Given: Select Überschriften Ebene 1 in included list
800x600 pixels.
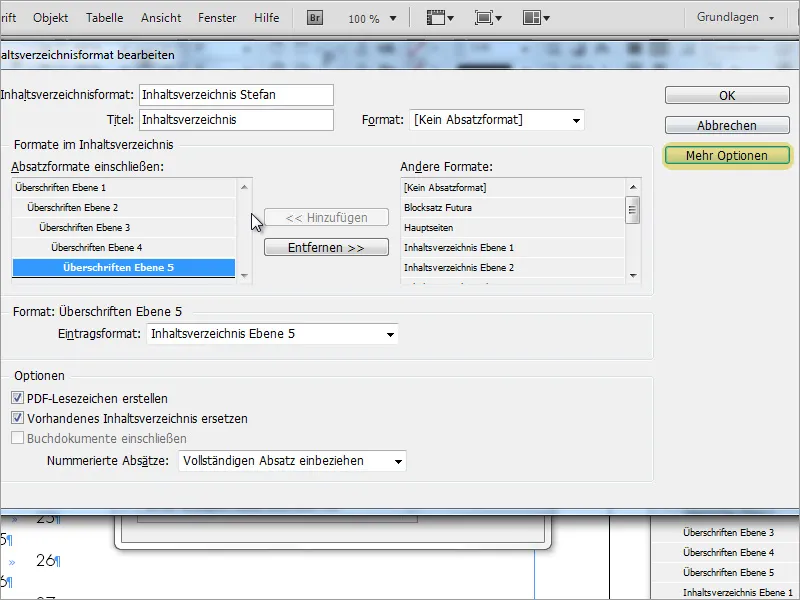Looking at the screenshot, I should (123, 188).
